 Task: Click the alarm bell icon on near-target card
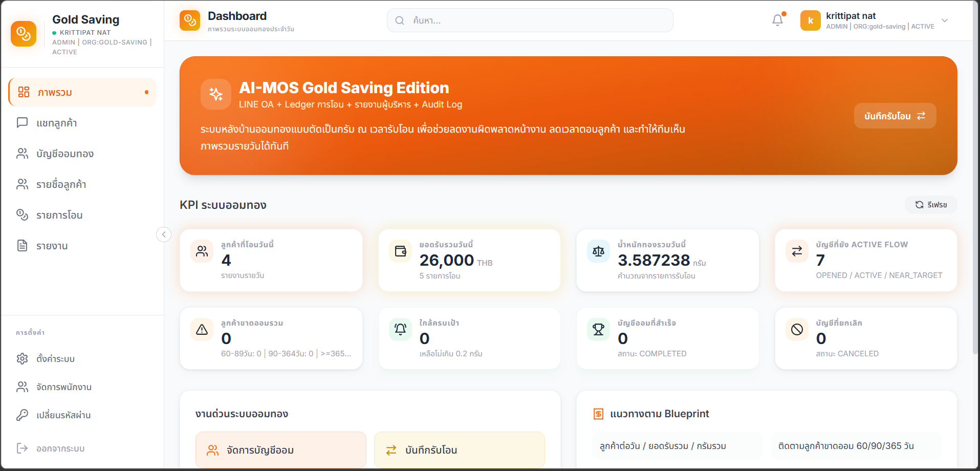pyautogui.click(x=400, y=330)
